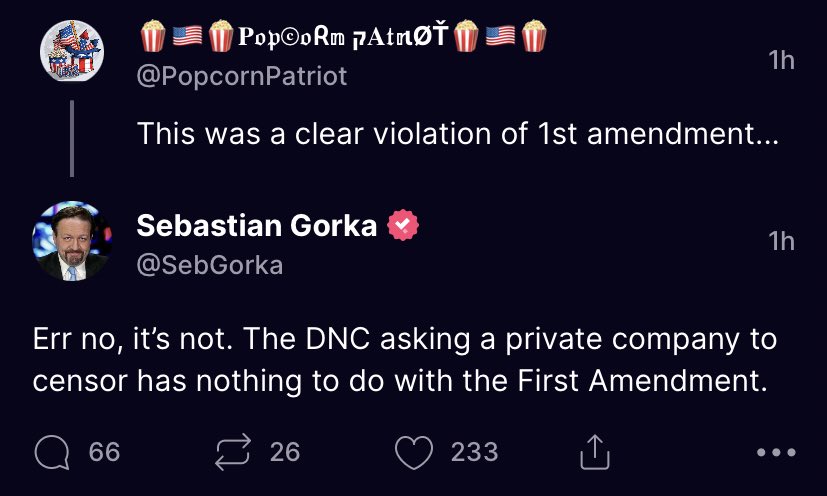Open the three-dots more options menu

pyautogui.click(x=776, y=452)
